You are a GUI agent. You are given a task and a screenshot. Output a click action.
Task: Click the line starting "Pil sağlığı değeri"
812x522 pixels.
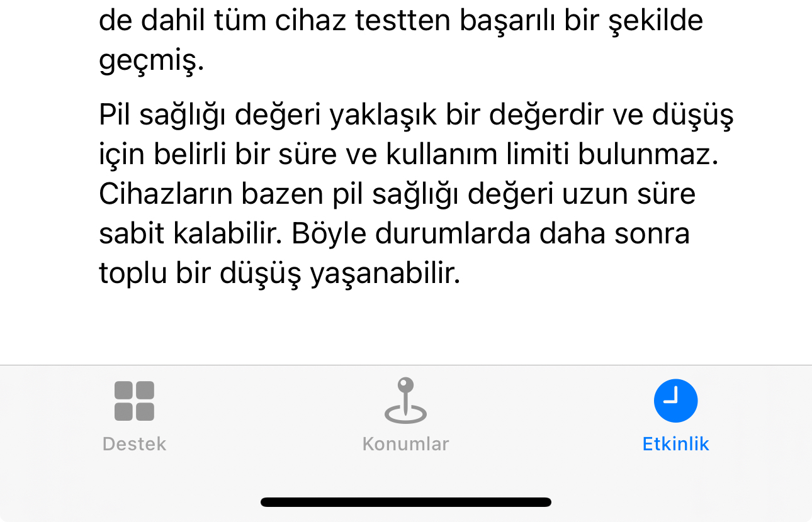click(x=416, y=116)
